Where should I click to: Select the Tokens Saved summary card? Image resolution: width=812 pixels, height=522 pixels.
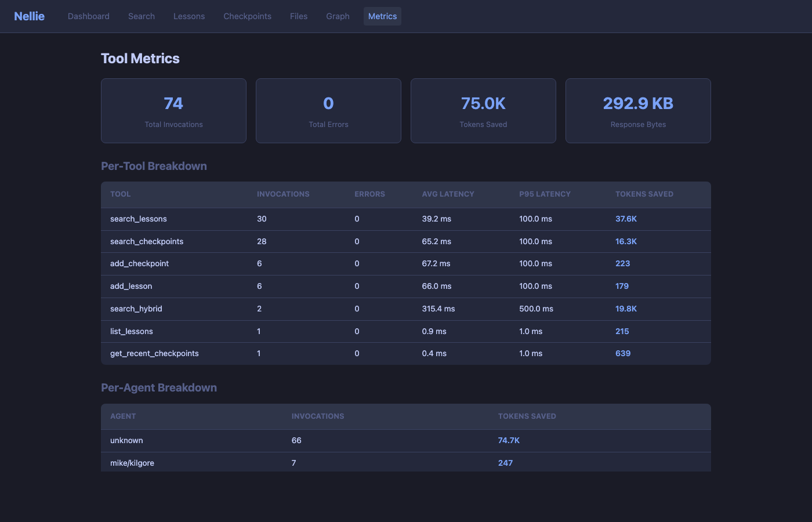point(483,111)
